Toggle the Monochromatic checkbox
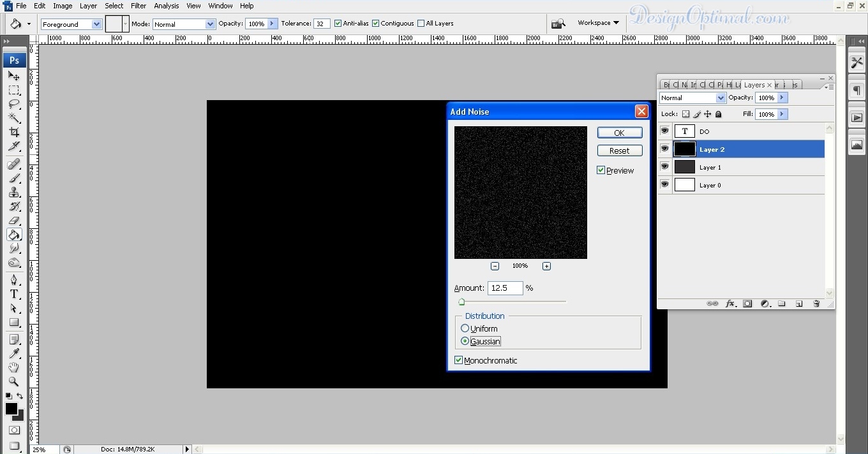Viewport: 868px width, 454px height. click(458, 360)
